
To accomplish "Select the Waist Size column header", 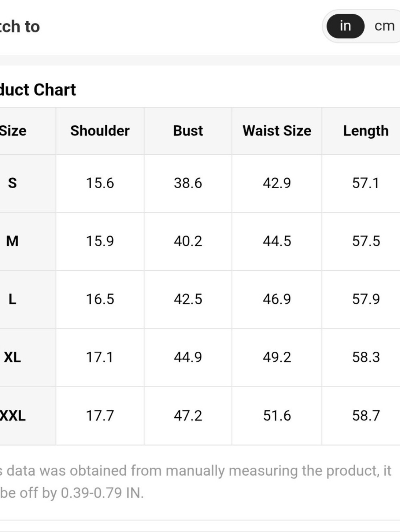I will (x=277, y=131).
